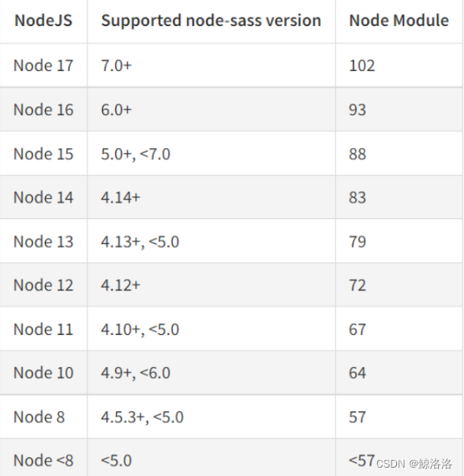
Task: Select the 6.0+ version cell
Action: point(116,110)
